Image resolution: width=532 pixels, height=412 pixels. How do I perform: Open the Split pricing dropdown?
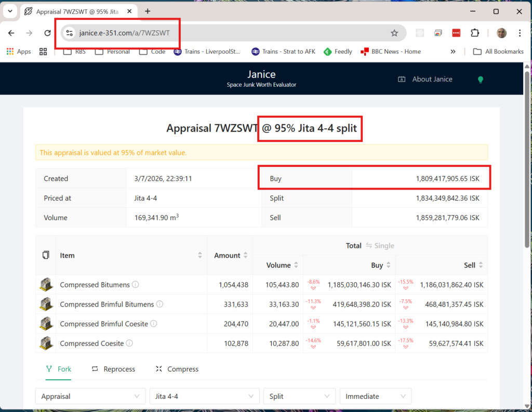point(299,396)
